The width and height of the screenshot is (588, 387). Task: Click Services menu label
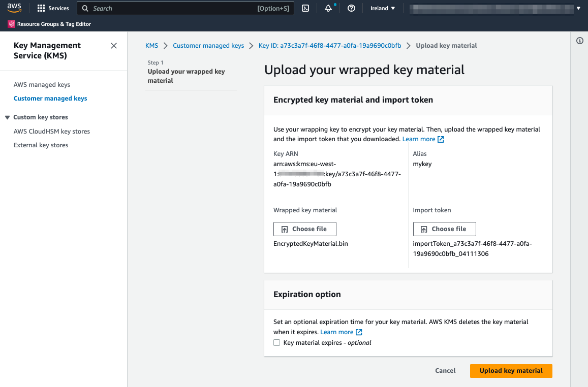[58, 8]
